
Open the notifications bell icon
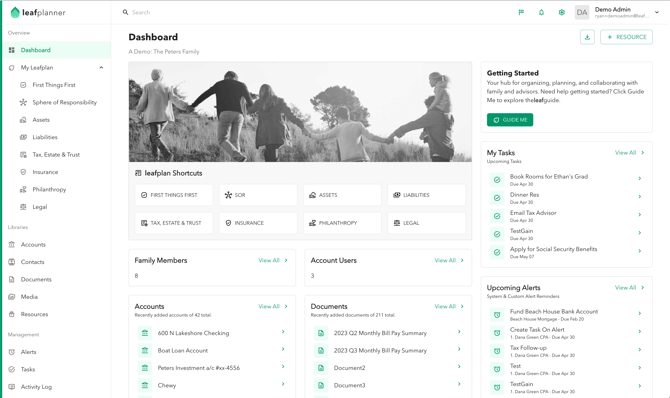click(541, 12)
